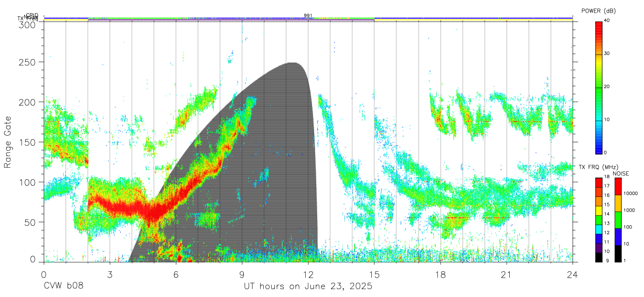Screen dimensions: 644x297
Task: Click the '21' hour tick on time axis
Action: (506, 274)
